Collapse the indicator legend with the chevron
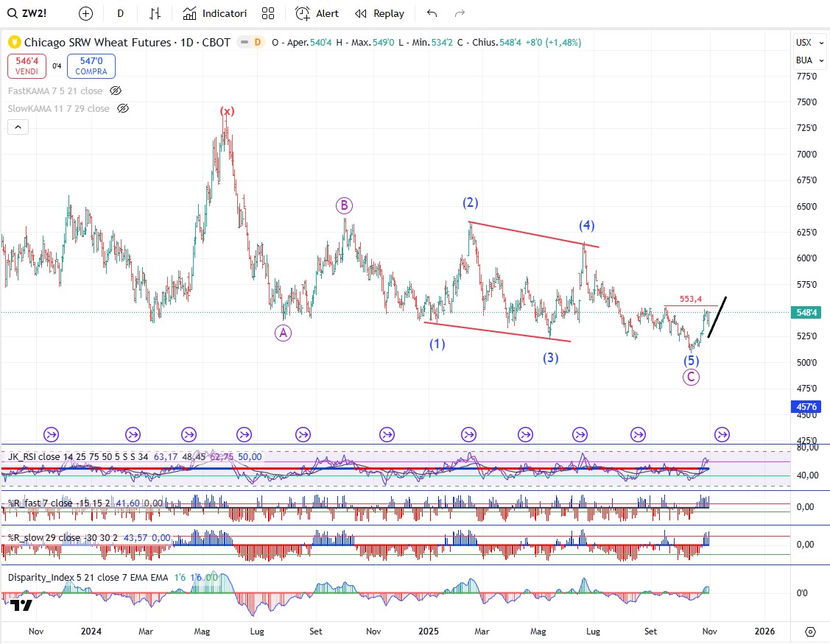The height and width of the screenshot is (644, 830). 18,127
